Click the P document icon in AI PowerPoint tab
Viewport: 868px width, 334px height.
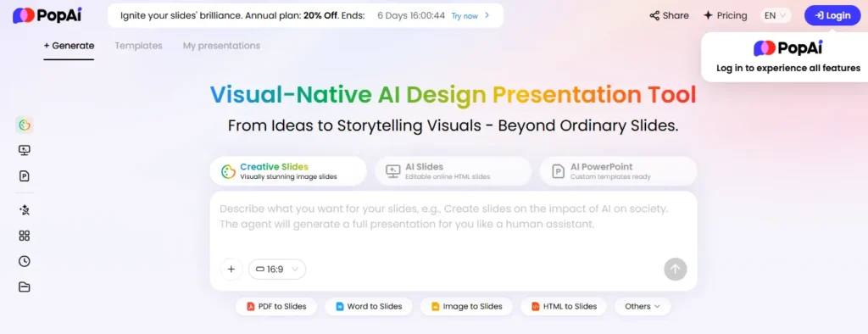[559, 172]
